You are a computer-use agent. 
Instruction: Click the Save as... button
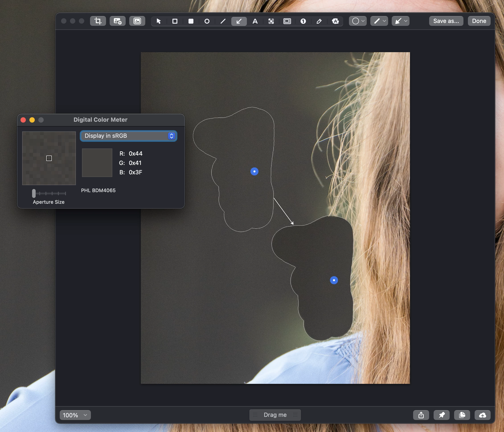[446, 21]
